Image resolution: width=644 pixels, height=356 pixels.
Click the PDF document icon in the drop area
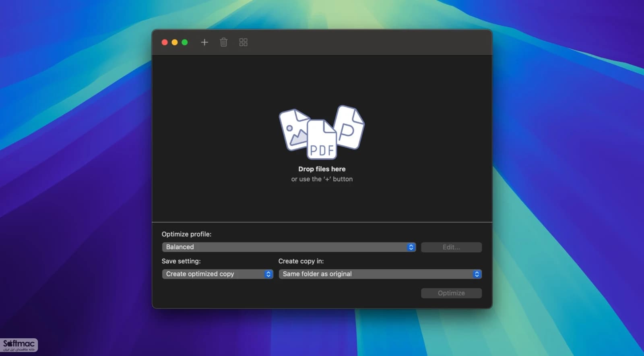322,139
